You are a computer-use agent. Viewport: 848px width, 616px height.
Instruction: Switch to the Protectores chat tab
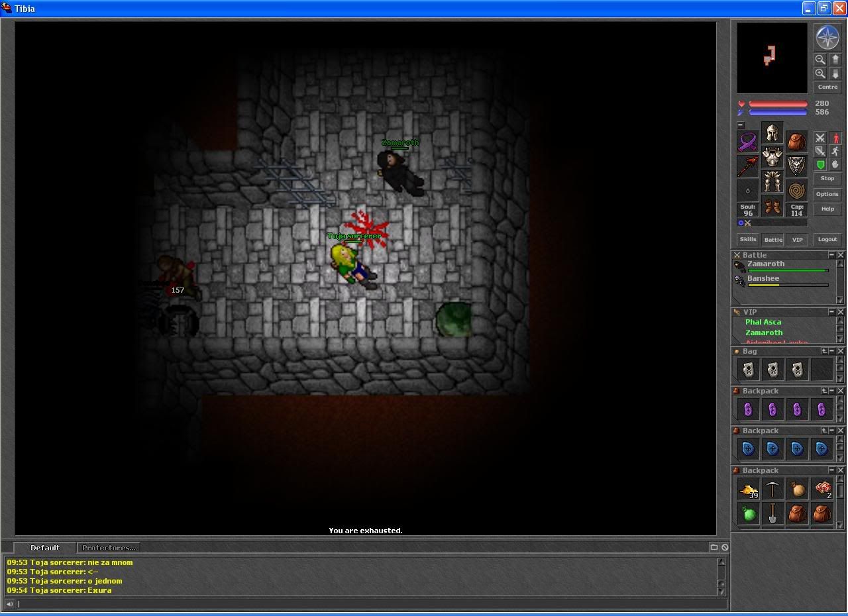(108, 548)
